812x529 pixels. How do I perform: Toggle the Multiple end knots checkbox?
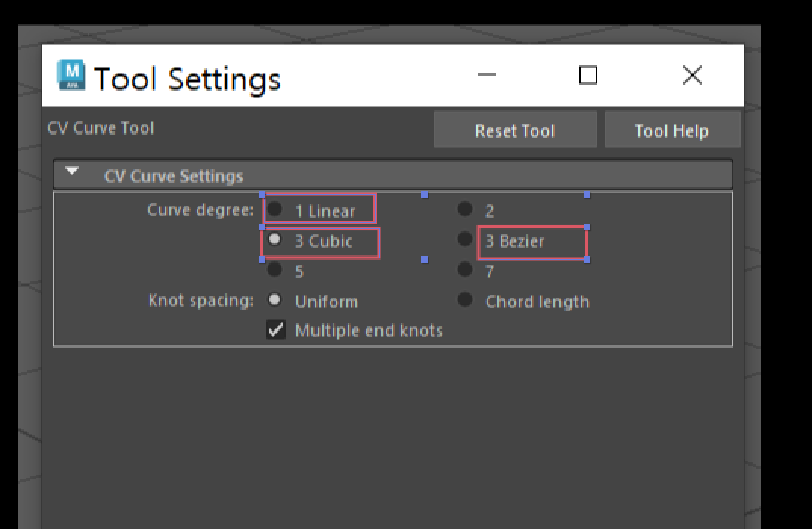click(x=275, y=329)
